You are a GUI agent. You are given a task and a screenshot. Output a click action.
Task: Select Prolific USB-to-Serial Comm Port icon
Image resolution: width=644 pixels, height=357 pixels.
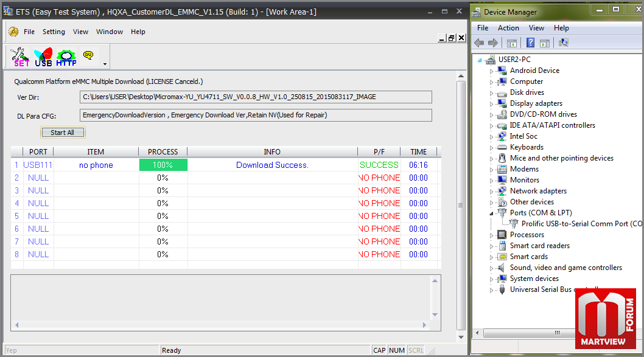click(513, 224)
